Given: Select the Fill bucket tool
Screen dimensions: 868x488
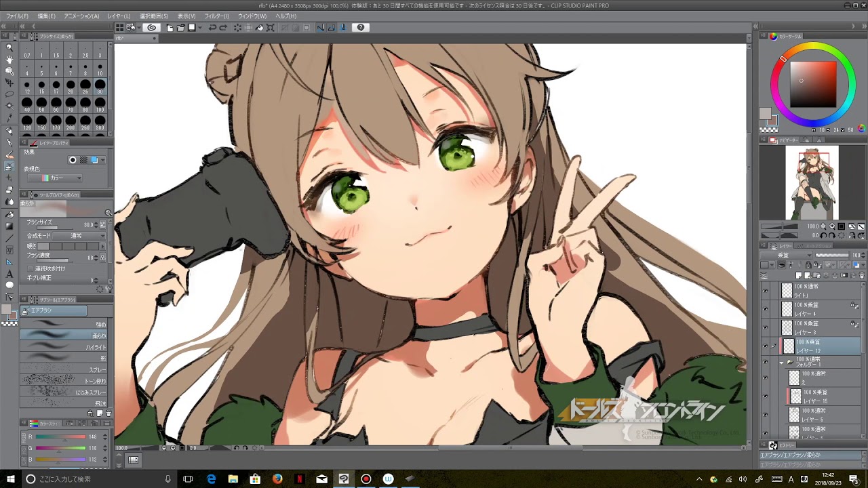Looking at the screenshot, I should (x=9, y=214).
